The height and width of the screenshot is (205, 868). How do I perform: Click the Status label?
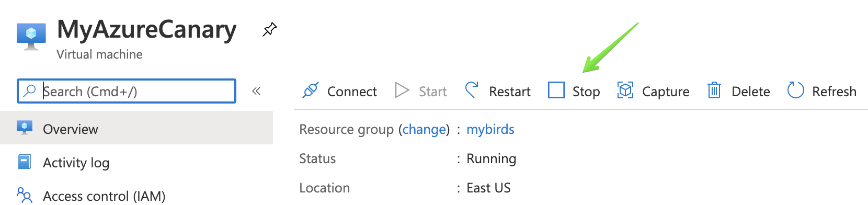click(x=317, y=158)
